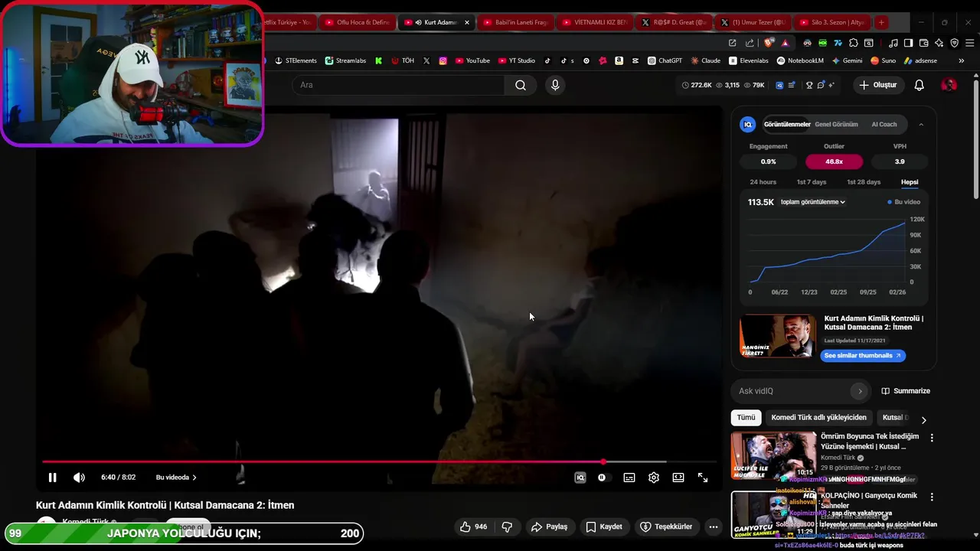This screenshot has width=980, height=551.
Task: Open the Instagram bookmark icon
Action: click(443, 60)
